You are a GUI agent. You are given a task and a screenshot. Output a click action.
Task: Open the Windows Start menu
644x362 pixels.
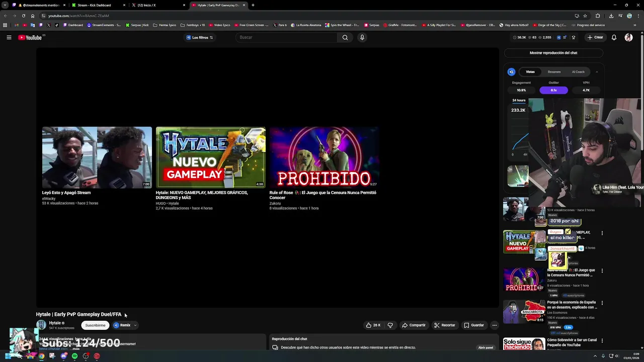(x=8, y=356)
